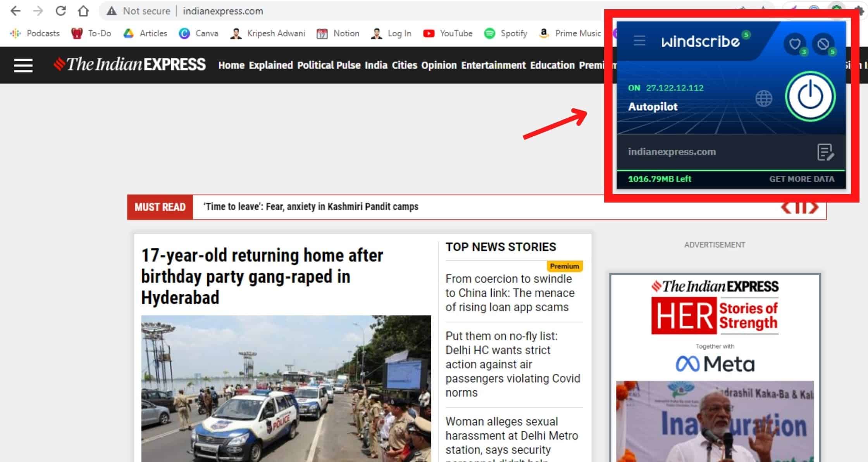Open the Entertainment navigation menu item
This screenshot has height=462, width=868.
point(493,65)
